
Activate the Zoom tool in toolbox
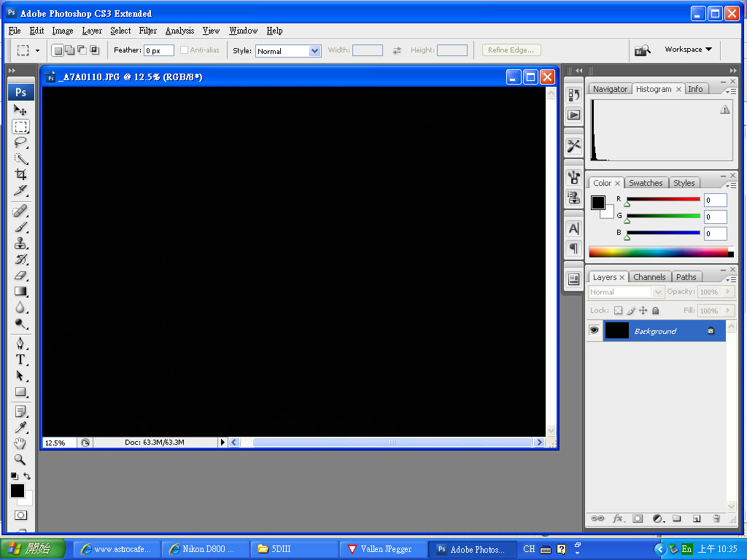pyautogui.click(x=20, y=460)
